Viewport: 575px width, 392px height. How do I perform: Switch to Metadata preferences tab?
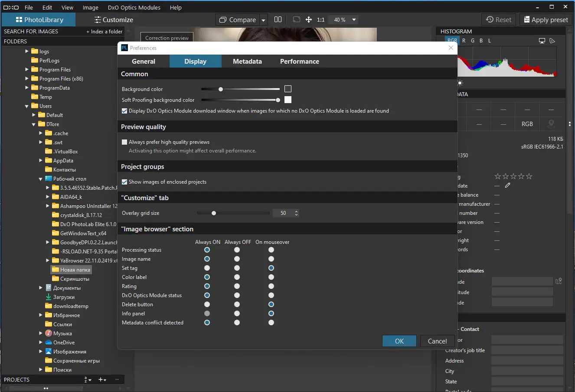point(247,62)
